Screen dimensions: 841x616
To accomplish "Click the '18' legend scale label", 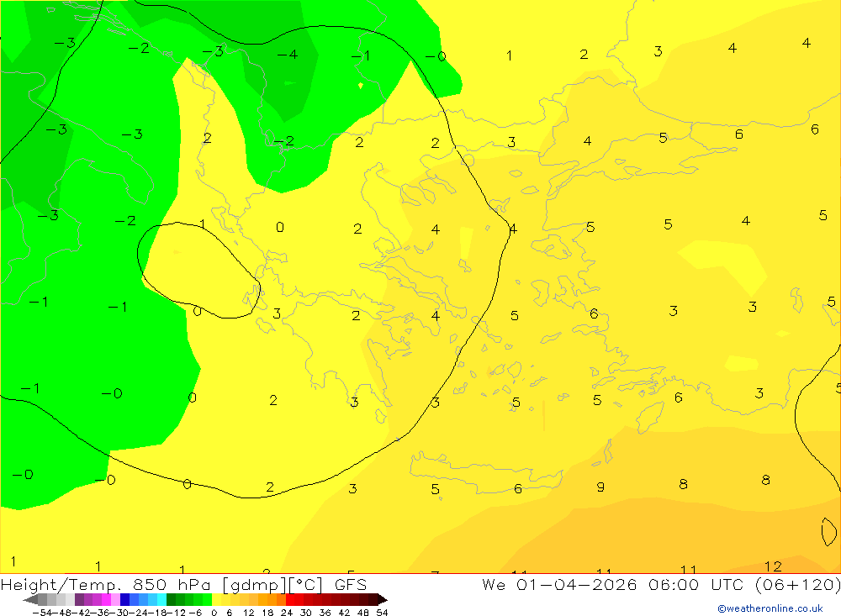I will 267,613.
